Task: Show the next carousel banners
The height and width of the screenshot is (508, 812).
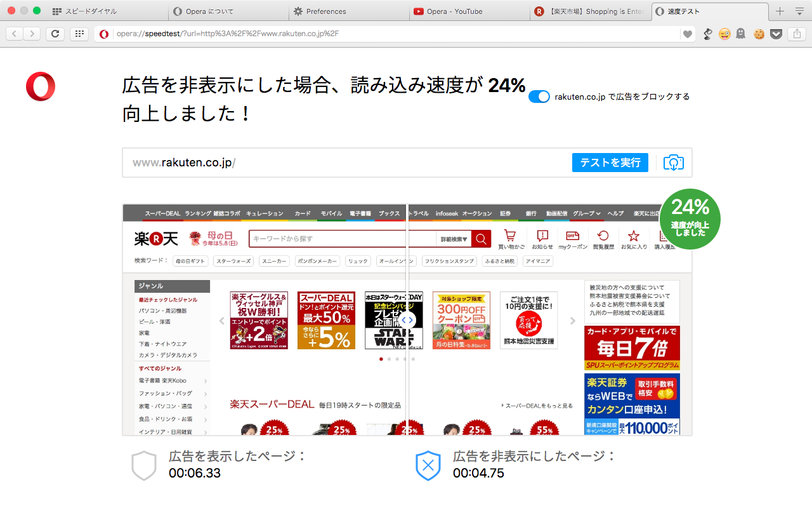Action: [572, 321]
